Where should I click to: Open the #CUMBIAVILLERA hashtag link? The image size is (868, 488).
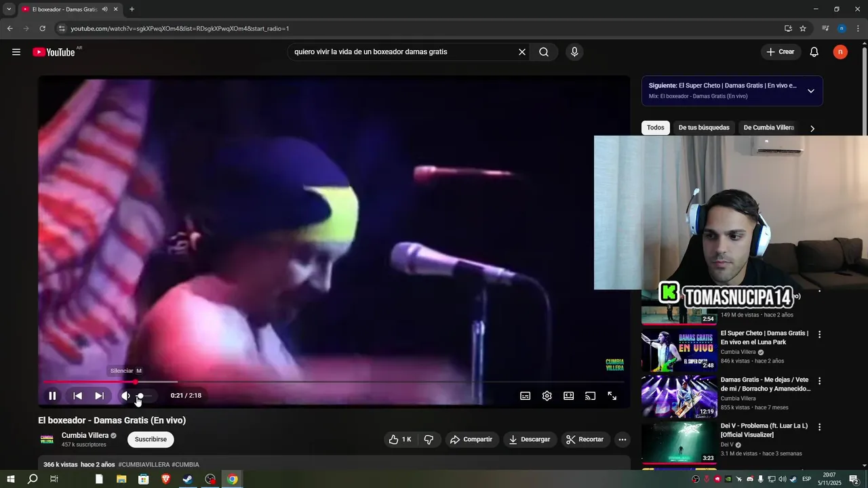coord(143,465)
